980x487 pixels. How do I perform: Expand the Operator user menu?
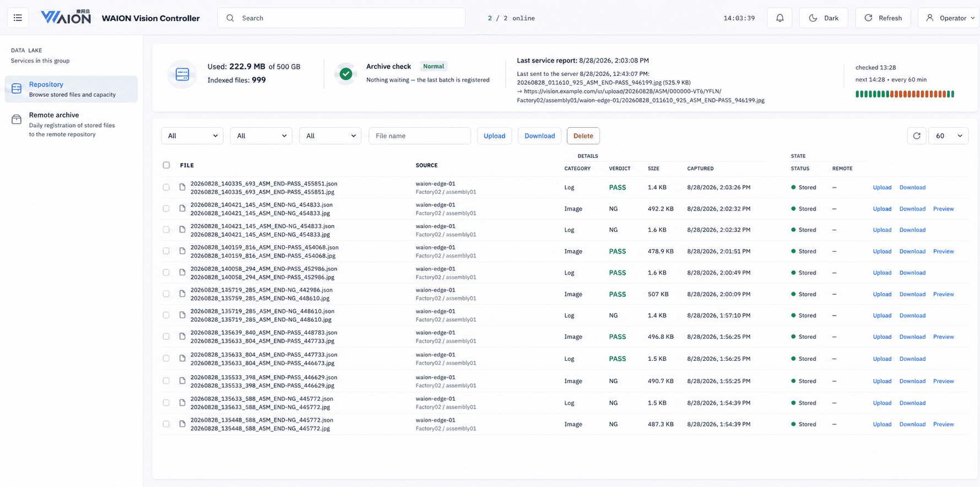[x=949, y=18]
